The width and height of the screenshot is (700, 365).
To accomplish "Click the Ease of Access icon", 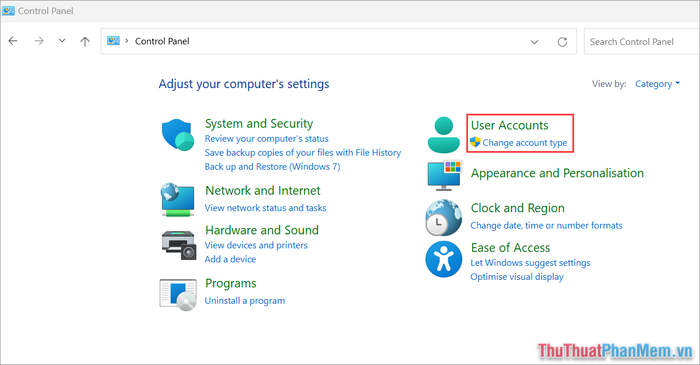I will tap(443, 259).
